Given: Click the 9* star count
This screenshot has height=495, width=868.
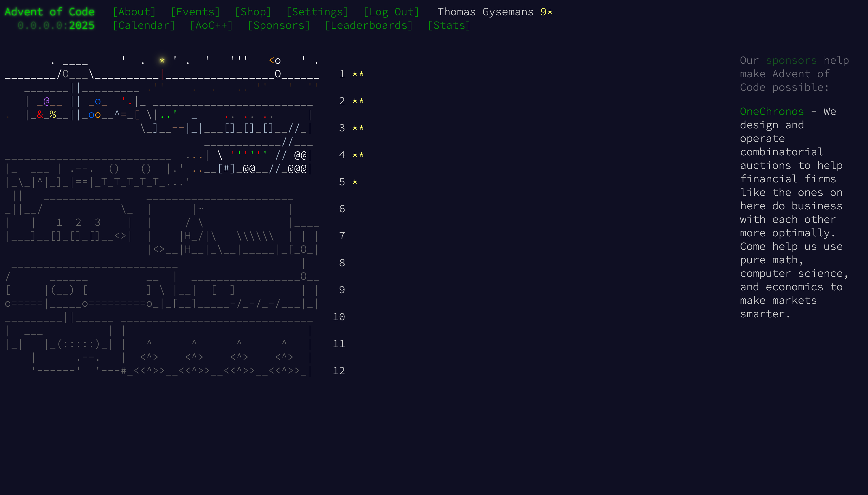Looking at the screenshot, I should coord(547,12).
